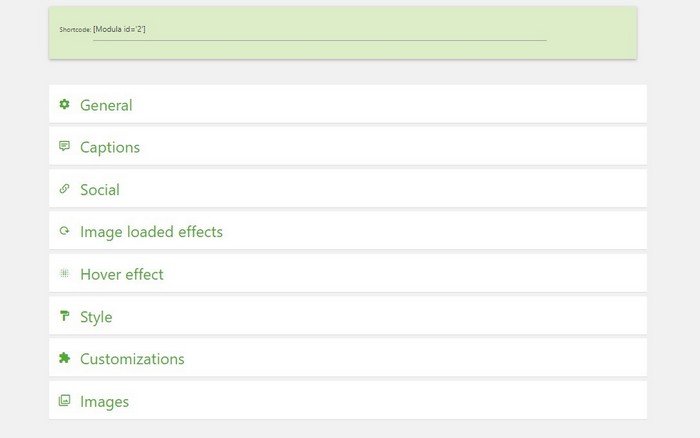
Task: Click the refresh icon beside Image loaded effects
Action: 64,231
